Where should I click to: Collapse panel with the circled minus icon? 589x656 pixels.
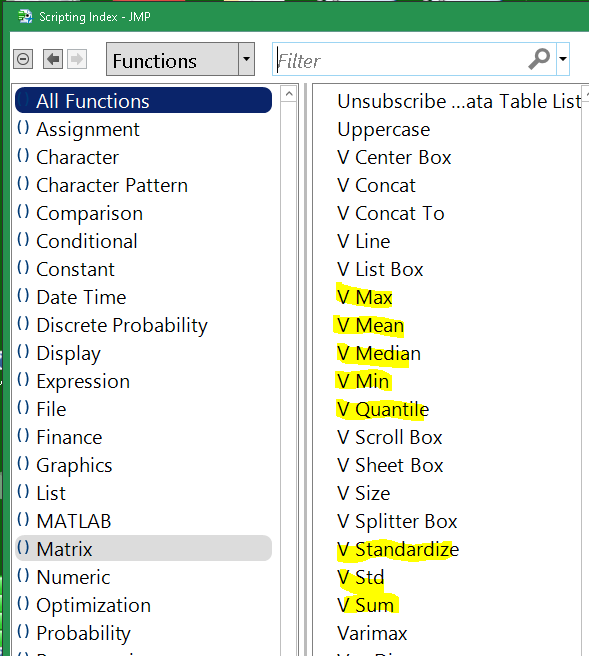(x=23, y=59)
